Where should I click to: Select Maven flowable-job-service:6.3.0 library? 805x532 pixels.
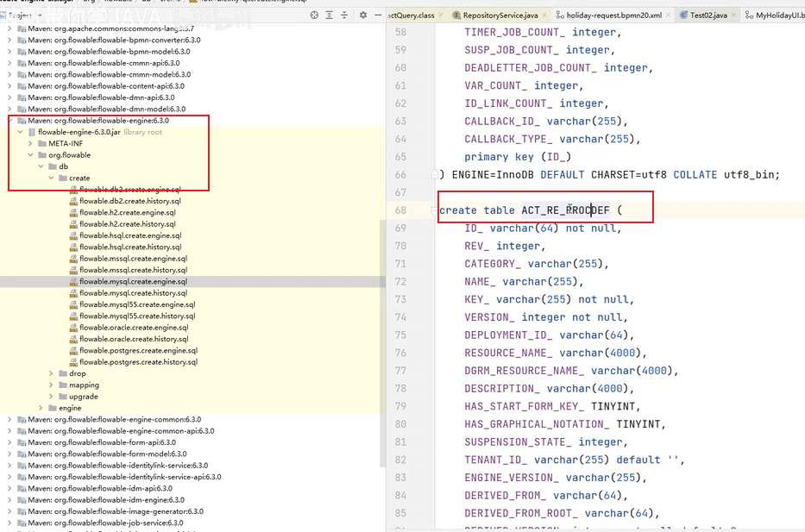click(x=100, y=523)
